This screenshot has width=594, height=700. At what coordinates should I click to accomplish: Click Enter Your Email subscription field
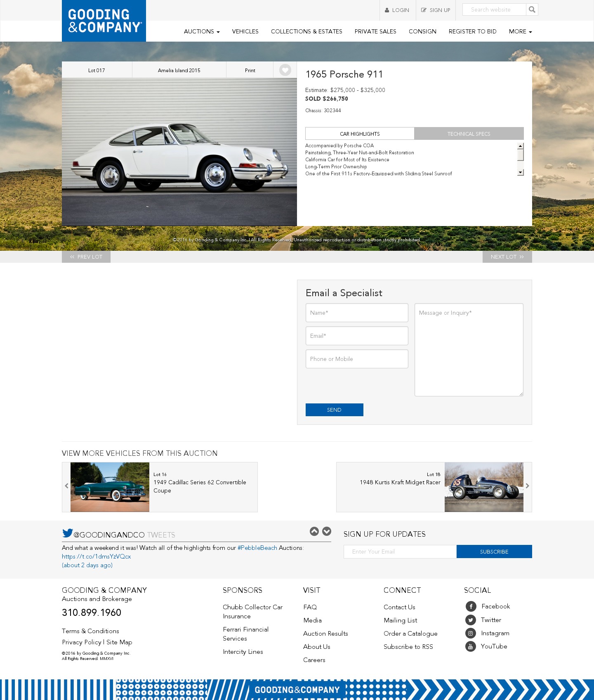click(x=400, y=552)
